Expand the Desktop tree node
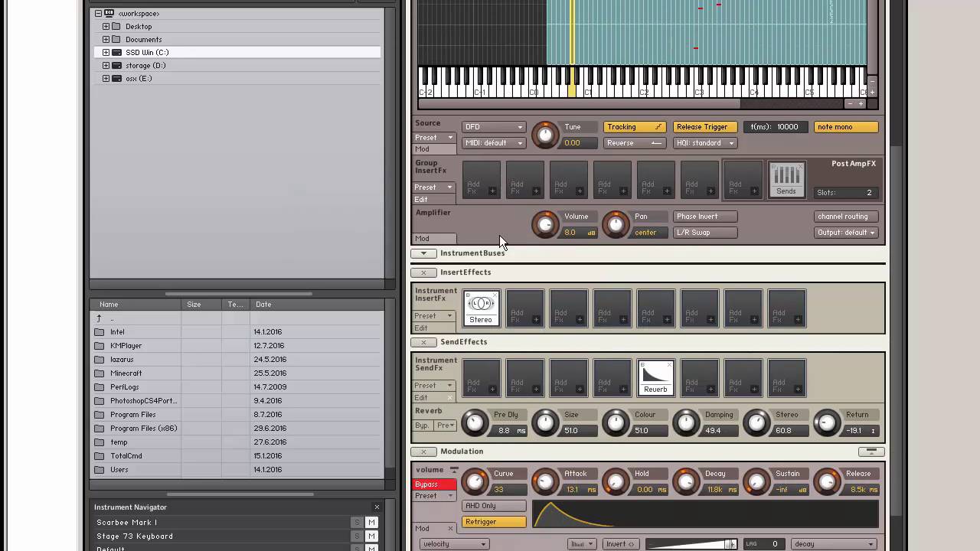 point(106,26)
